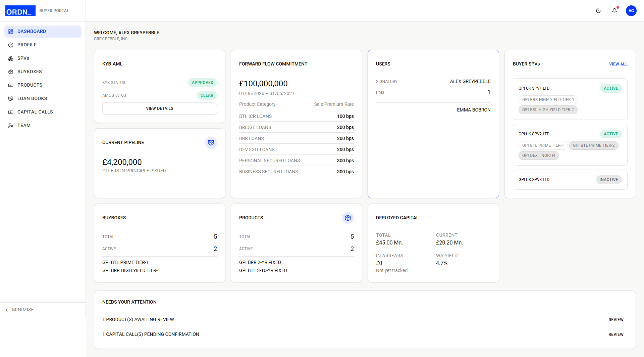Screen dimensions: 644x357
Task: Click the GPI BTL PRIME TIER-2 chip
Action: point(594,145)
